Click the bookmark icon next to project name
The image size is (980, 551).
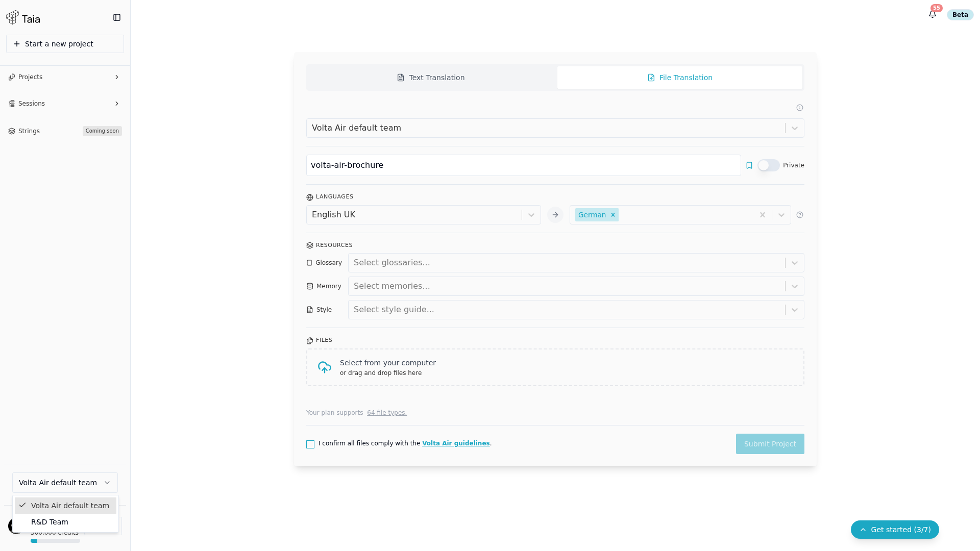[749, 165]
